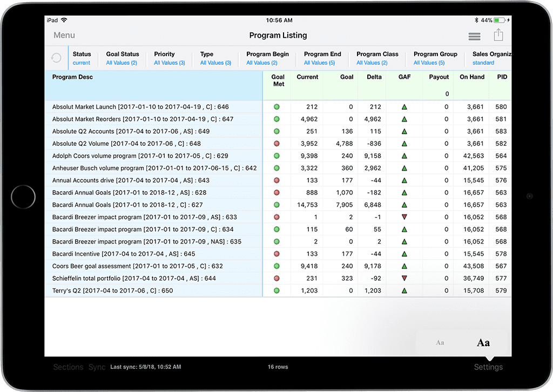Image resolution: width=553 pixels, height=392 pixels.
Task: Click the Last sync timestamp text
Action: (146, 367)
